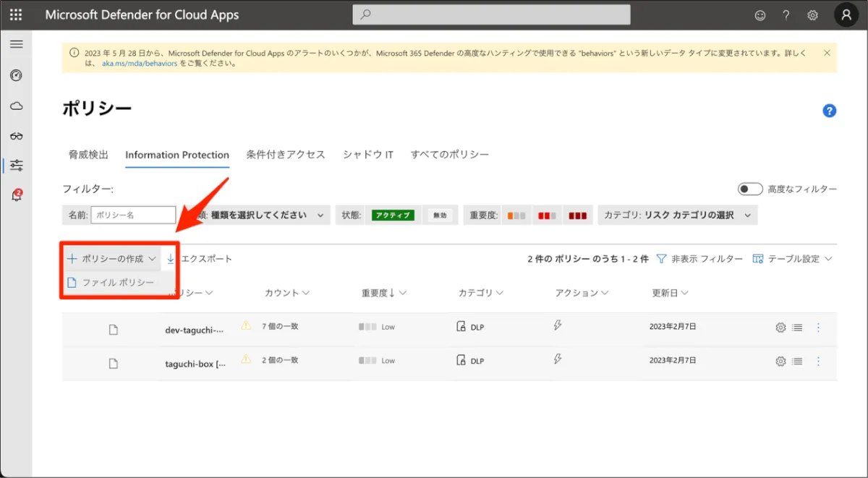Open the aka.ms/mda/behaviors link
868x478 pixels.
(139, 63)
